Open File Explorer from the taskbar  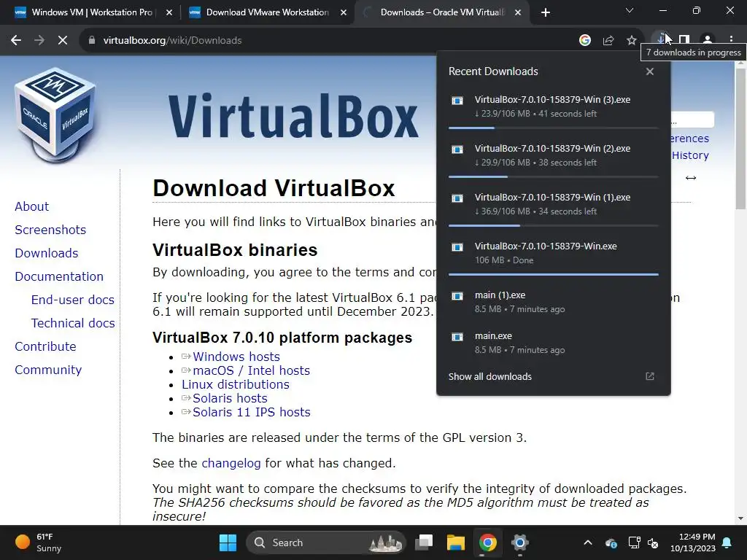(455, 542)
